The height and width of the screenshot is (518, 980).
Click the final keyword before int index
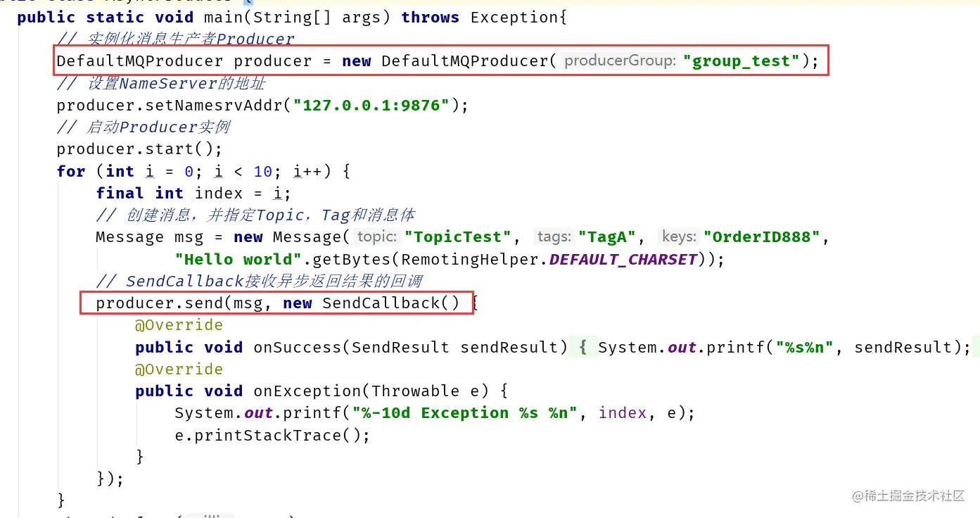[120, 193]
